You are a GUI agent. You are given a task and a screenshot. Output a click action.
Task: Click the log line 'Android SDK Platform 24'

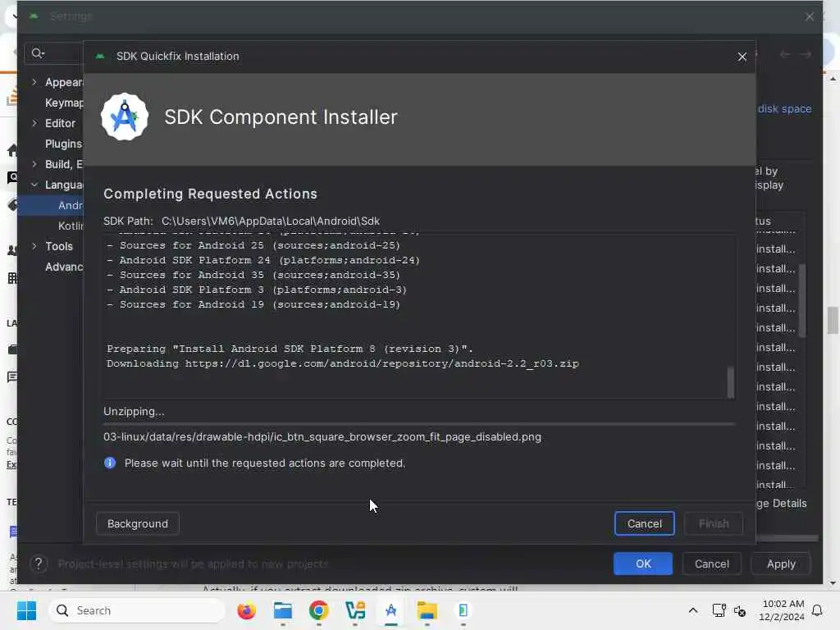263,260
